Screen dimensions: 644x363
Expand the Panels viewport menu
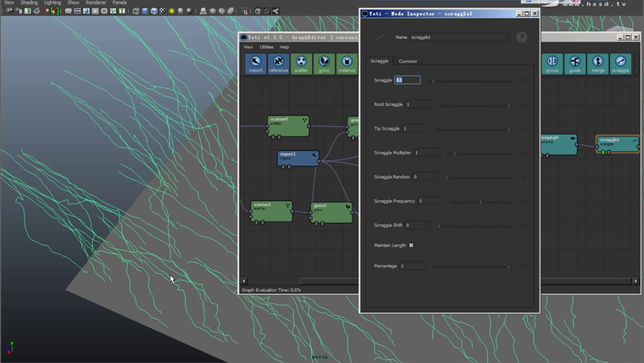(x=119, y=3)
